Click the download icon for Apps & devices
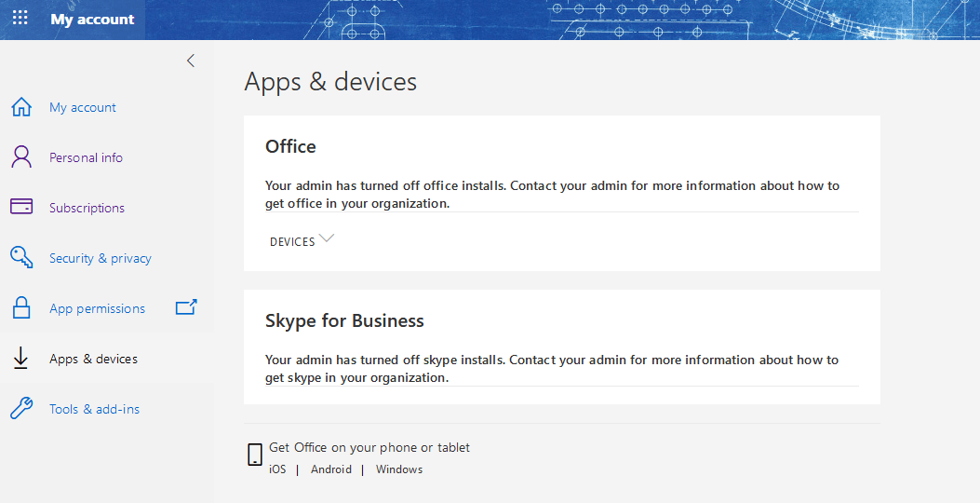Image resolution: width=980 pixels, height=503 pixels. [20, 358]
